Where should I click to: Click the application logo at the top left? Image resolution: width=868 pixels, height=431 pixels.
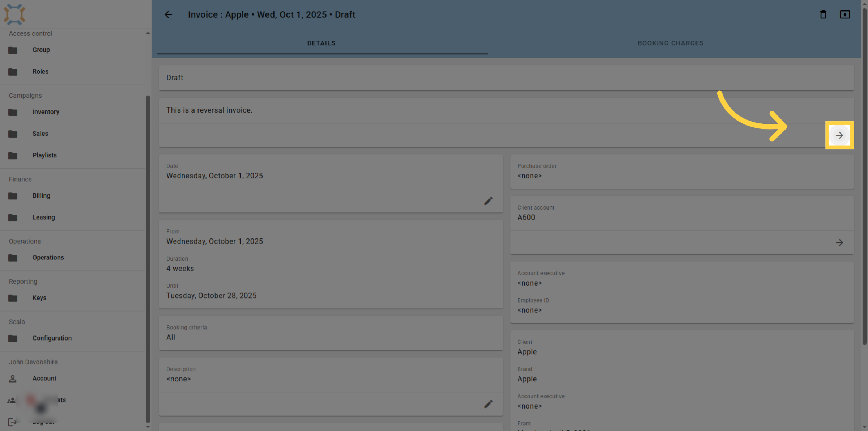coord(14,14)
